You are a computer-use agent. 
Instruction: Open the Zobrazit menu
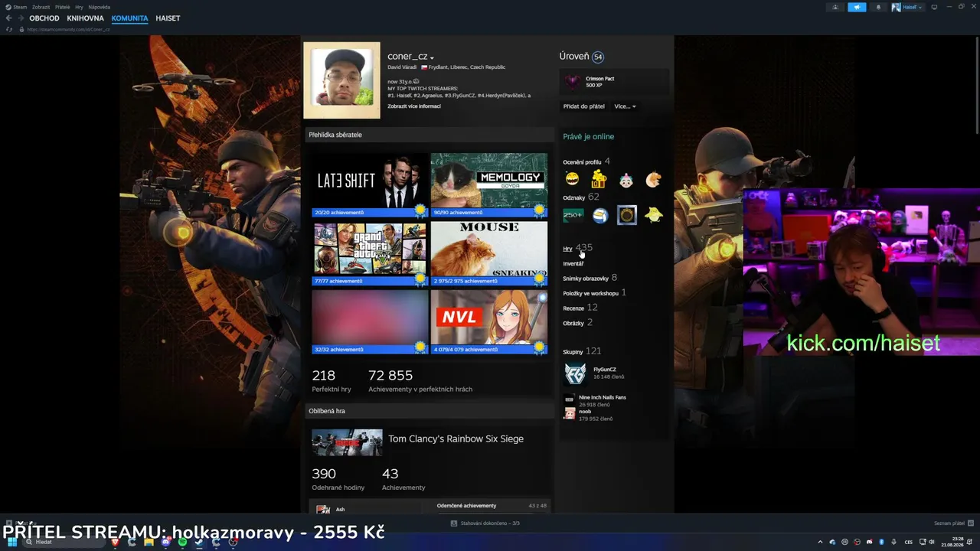tap(41, 7)
